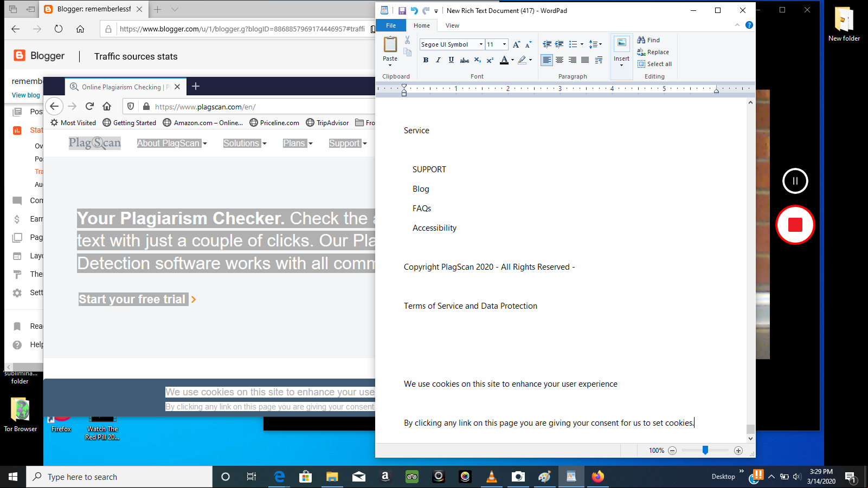Screen dimensions: 868x488
Task: Switch to the Home ribbon tab
Action: pyautogui.click(x=422, y=25)
